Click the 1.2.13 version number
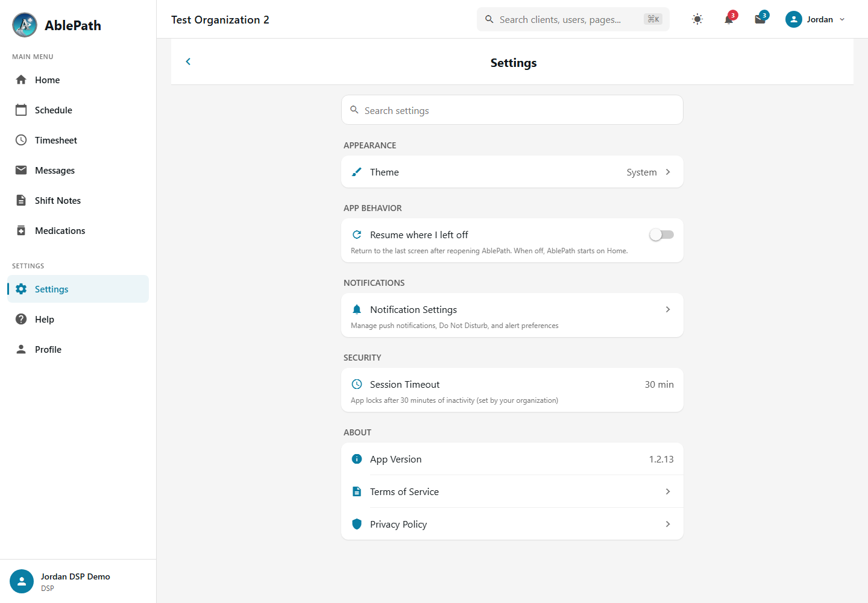This screenshot has width=868, height=603. [x=661, y=459]
